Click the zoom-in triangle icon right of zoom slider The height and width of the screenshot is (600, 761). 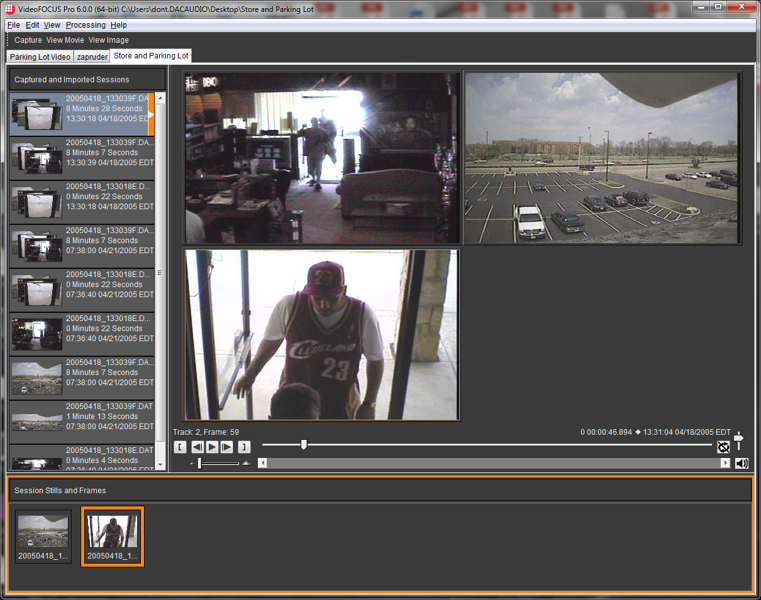[x=246, y=463]
